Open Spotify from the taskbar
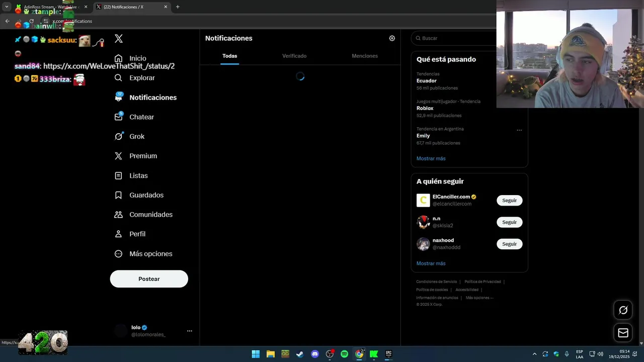Image resolution: width=644 pixels, height=362 pixels. pyautogui.click(x=344, y=354)
